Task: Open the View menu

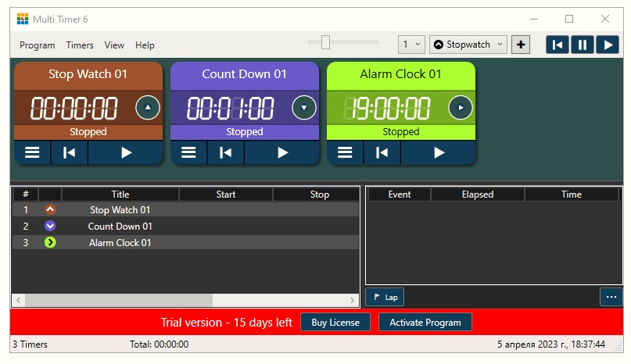Action: pos(114,45)
